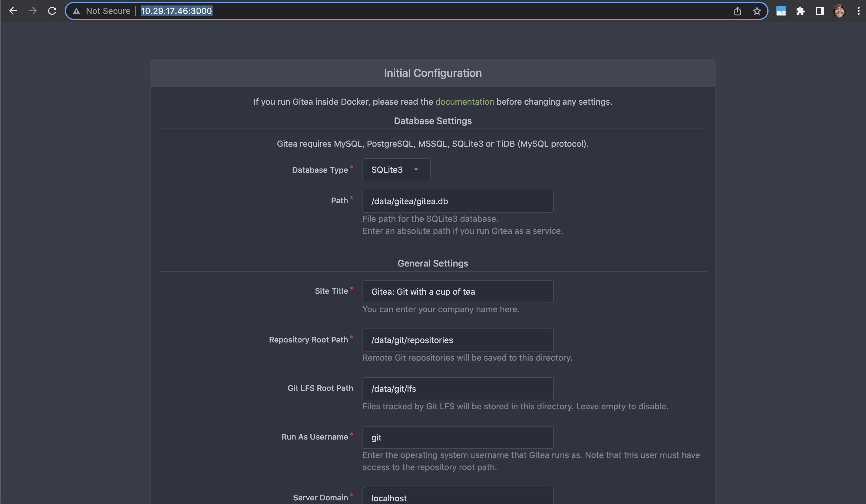Image resolution: width=866 pixels, height=504 pixels.
Task: Select the Git LFS Root Path field
Action: (457, 388)
